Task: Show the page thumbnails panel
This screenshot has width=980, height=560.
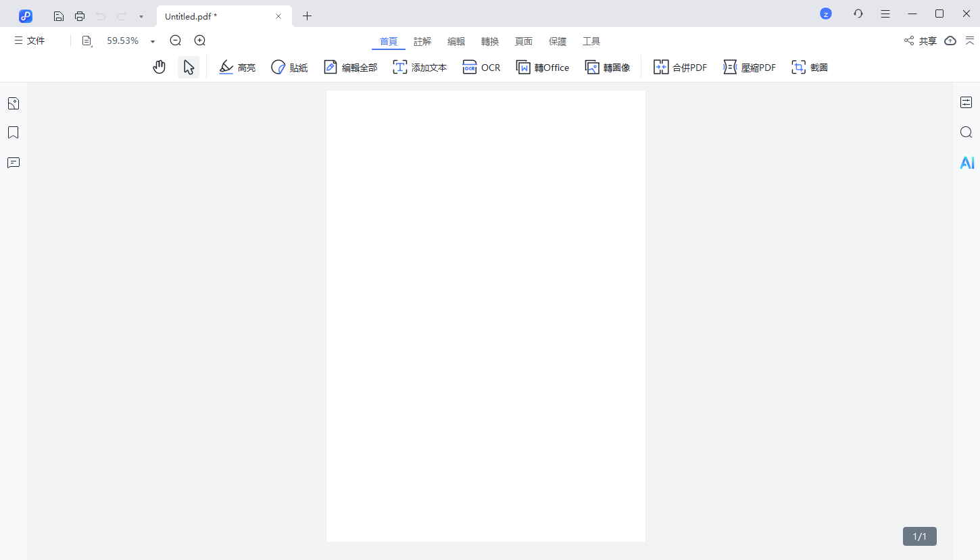Action: tap(13, 103)
